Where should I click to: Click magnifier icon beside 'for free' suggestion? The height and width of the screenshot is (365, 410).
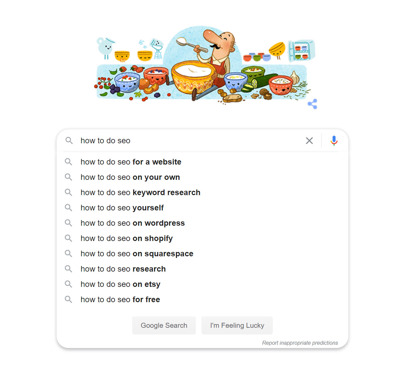click(x=68, y=299)
